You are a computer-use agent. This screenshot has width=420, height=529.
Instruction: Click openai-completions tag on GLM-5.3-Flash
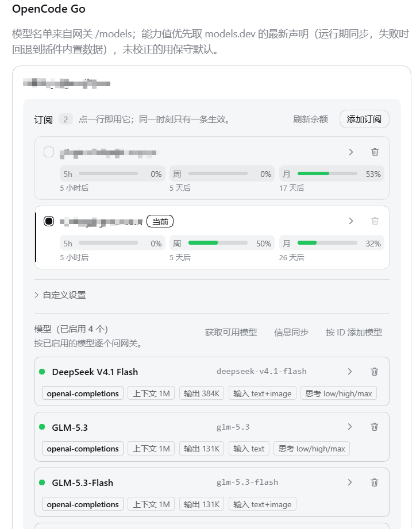pyautogui.click(x=83, y=504)
